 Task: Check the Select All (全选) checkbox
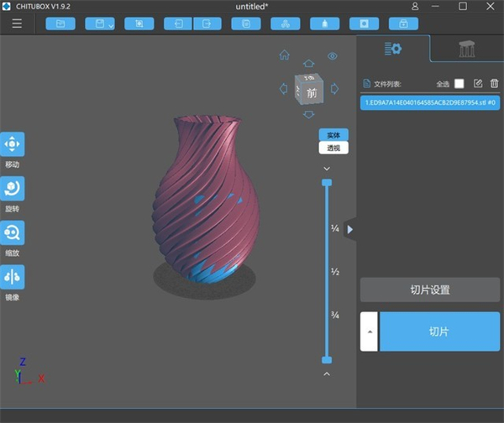(x=459, y=83)
